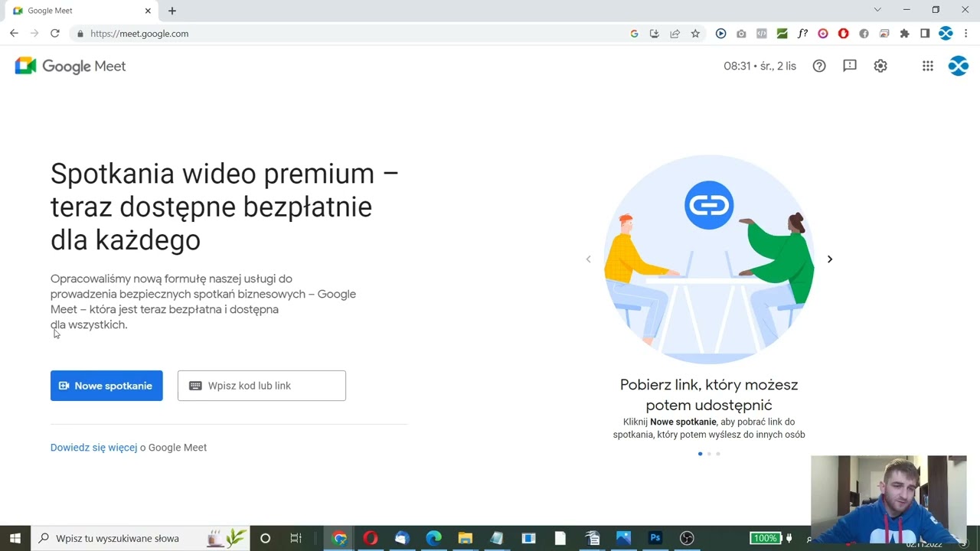The image size is (980, 551).
Task: Open Cortana circle in taskbar
Action: (265, 538)
